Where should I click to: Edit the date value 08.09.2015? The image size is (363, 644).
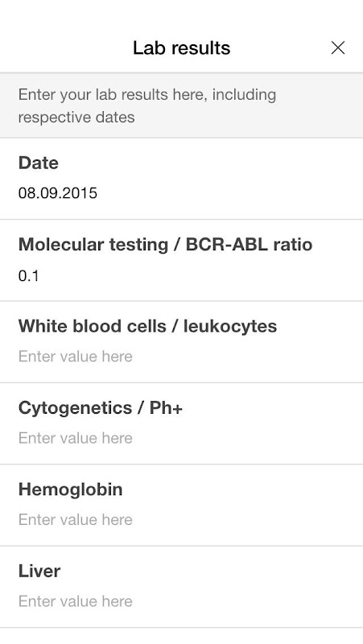58,193
